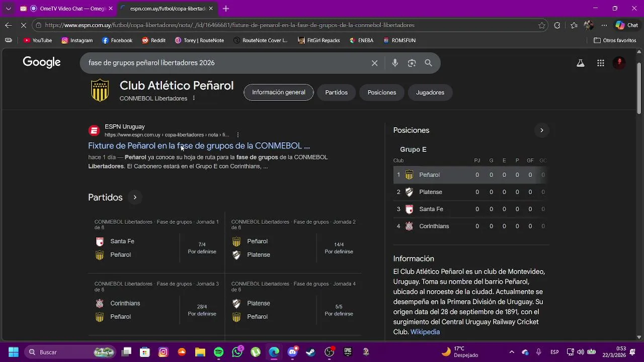Image resolution: width=644 pixels, height=362 pixels.
Task: Select the Partidos tab
Action: click(337, 93)
